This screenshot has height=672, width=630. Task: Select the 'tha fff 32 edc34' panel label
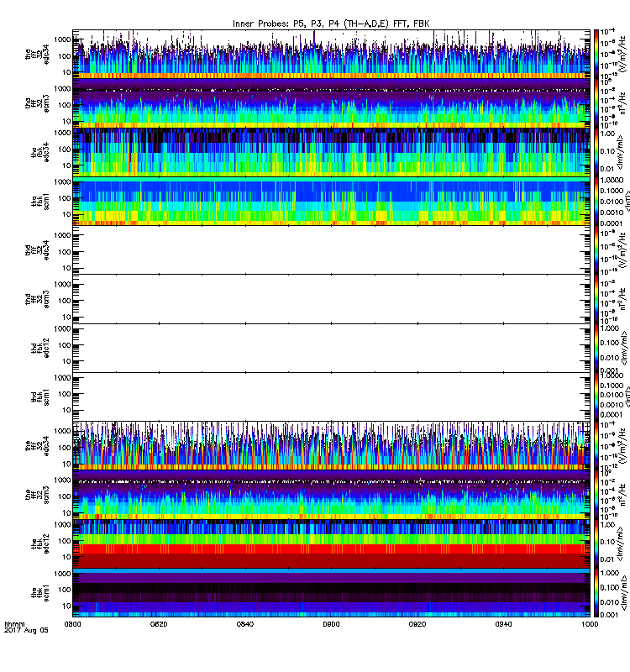(x=37, y=55)
